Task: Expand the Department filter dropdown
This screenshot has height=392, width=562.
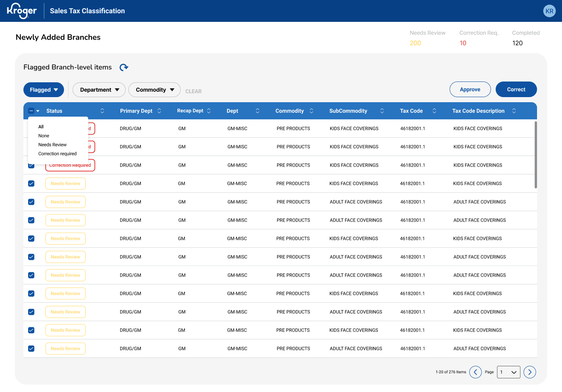Action: [99, 90]
